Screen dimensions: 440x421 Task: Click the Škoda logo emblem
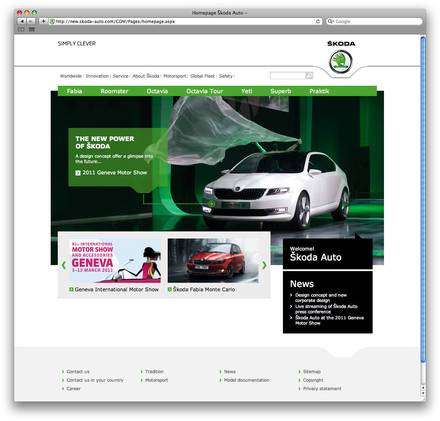341,62
